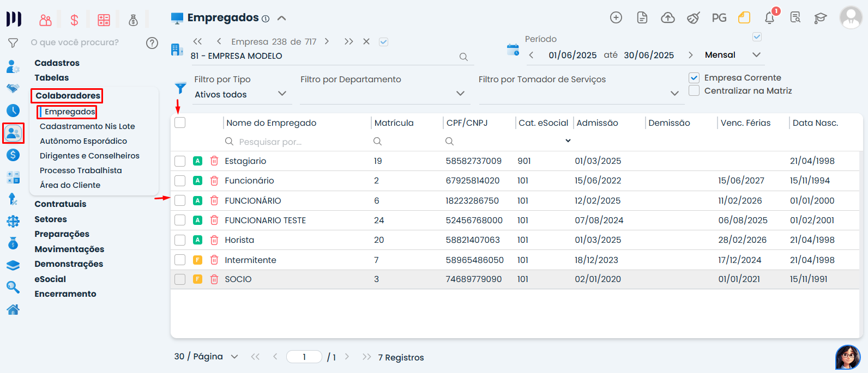The width and height of the screenshot is (868, 373).
Task: Open the clock icon in left sidebar
Action: click(13, 111)
